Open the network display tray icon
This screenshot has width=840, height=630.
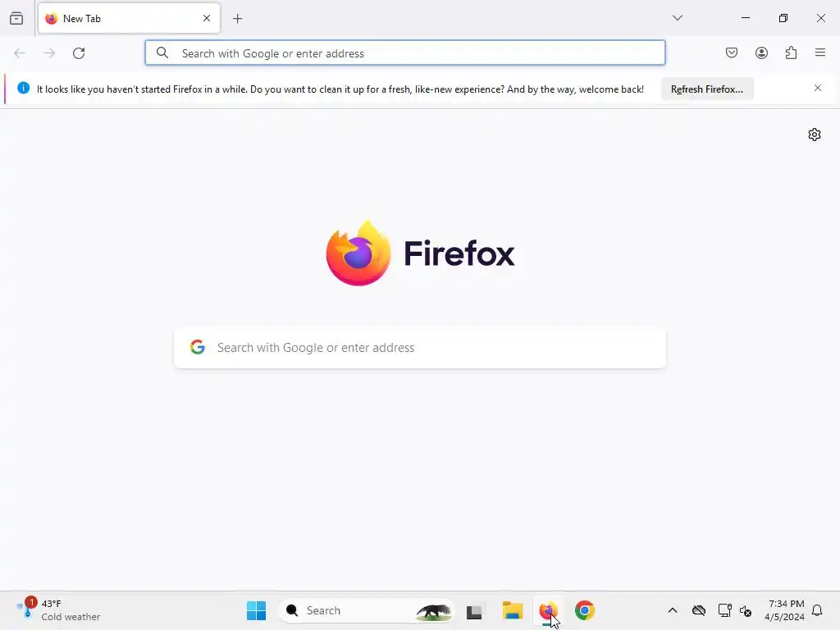724,610
